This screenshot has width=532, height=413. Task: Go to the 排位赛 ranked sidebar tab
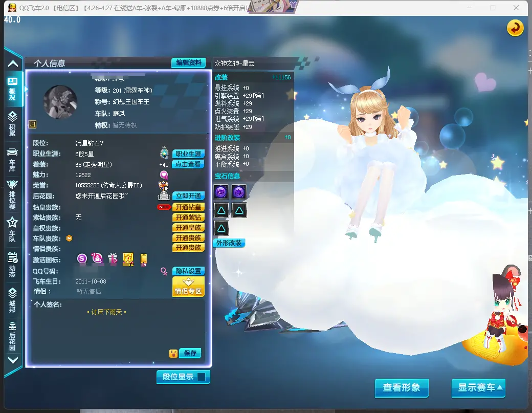point(13,194)
